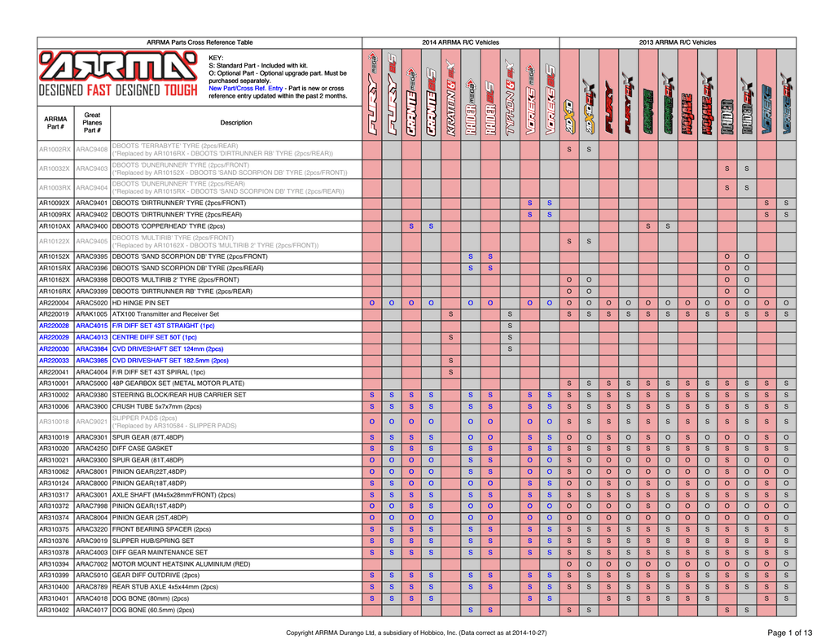The image size is (834, 644).
Task: Select the Typhon 6S BLX logo
Action: coord(510,98)
